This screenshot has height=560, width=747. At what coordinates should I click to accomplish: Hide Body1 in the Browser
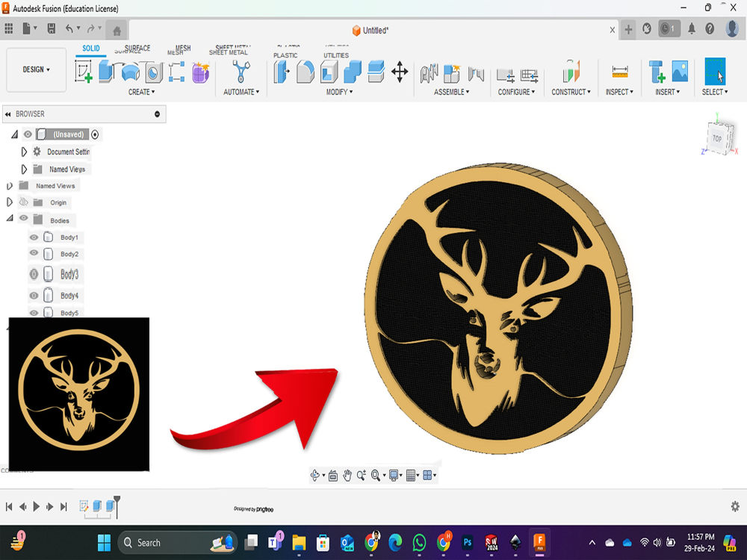pyautogui.click(x=33, y=237)
